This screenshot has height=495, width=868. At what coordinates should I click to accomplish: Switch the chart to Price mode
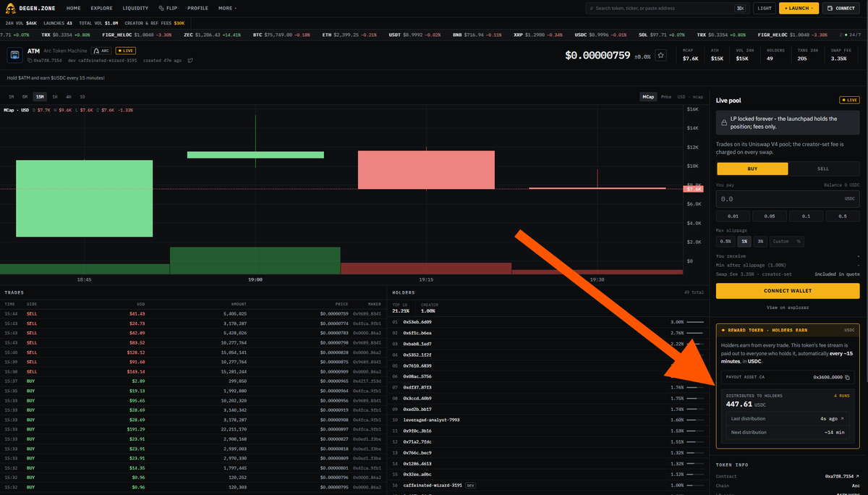pyautogui.click(x=665, y=96)
